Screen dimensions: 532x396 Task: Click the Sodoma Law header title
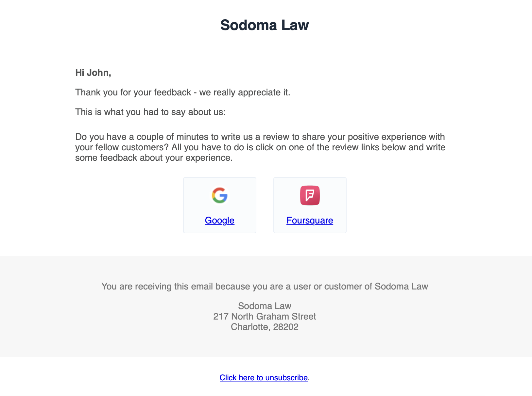265,25
